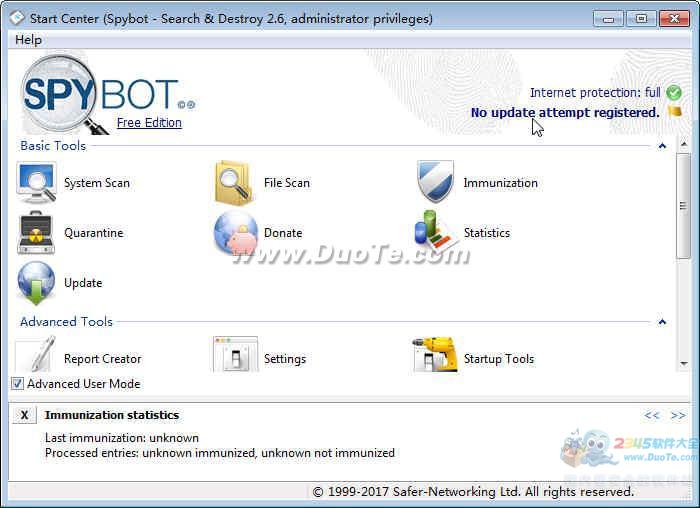Click the Donate label
700x508 pixels.
pyautogui.click(x=283, y=233)
